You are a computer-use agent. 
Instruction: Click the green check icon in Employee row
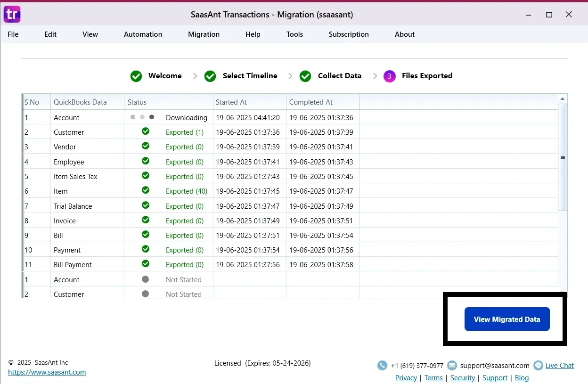click(x=146, y=161)
